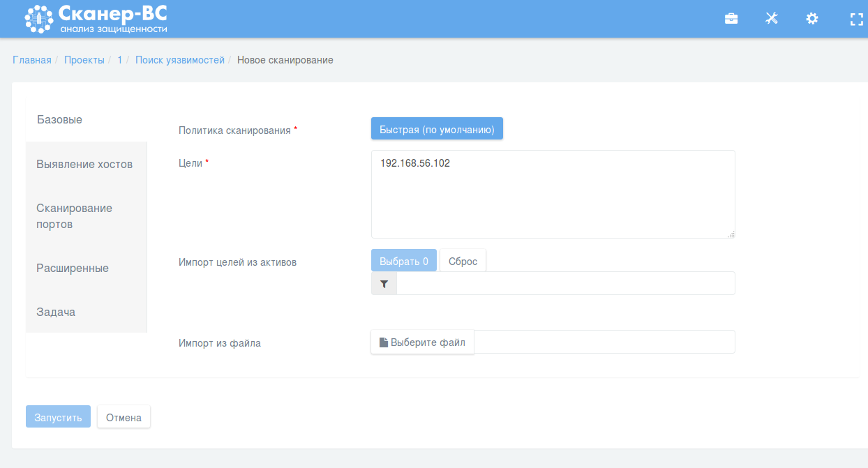Image resolution: width=868 pixels, height=468 pixels.
Task: Click the Новое сканирование breadcrumb text
Action: (285, 60)
